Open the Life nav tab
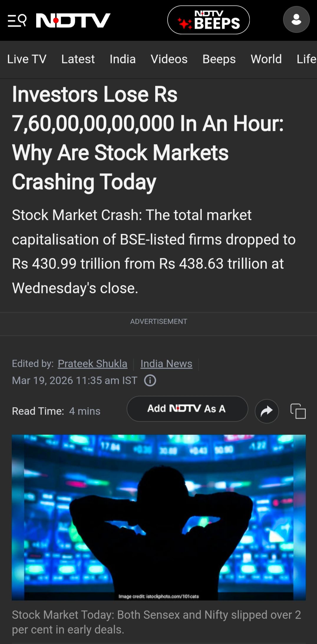 tap(306, 59)
